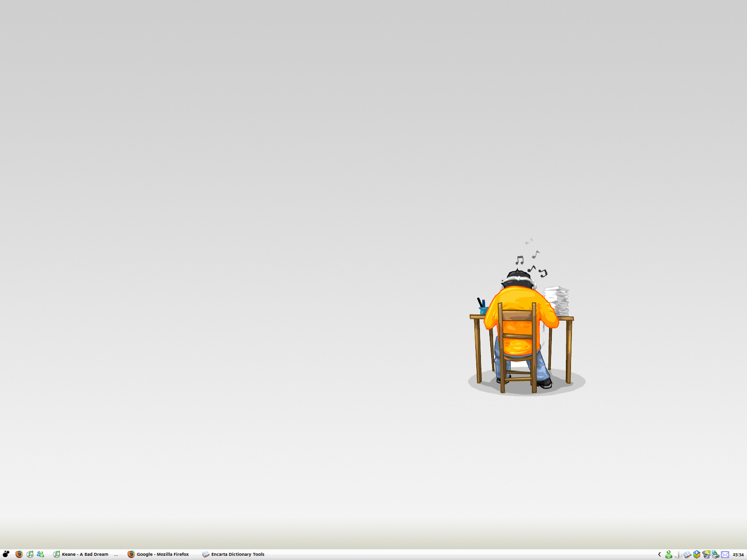Launch Firefox from quick launch bar
This screenshot has height=560, width=747.
(x=19, y=554)
